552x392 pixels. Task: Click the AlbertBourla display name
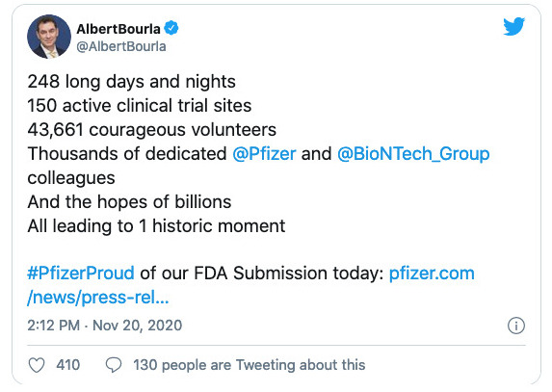(x=118, y=29)
